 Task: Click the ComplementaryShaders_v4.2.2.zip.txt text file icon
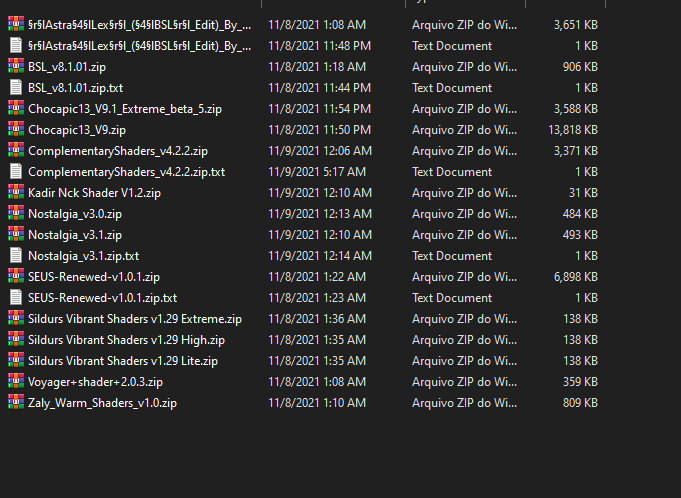tap(16, 171)
